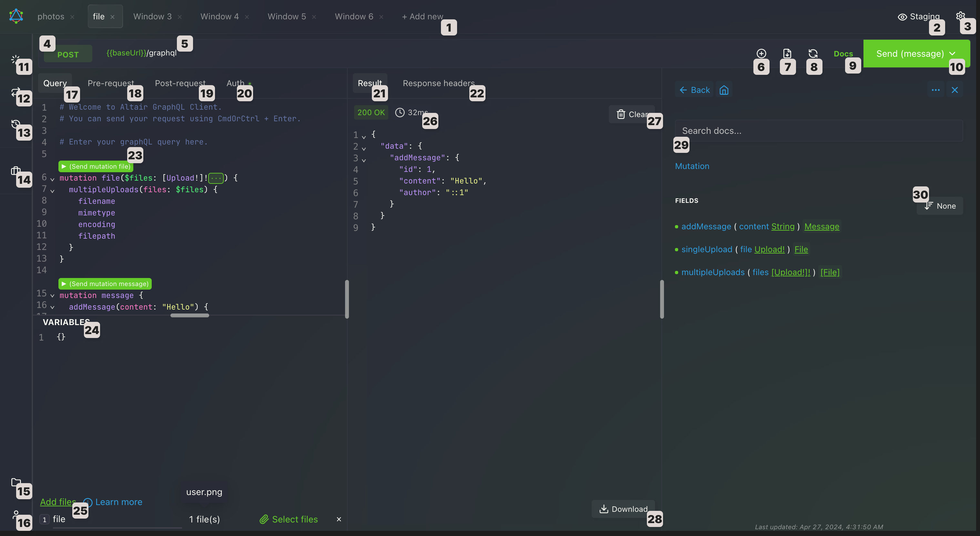Click the three-dots docs options icon
The image size is (980, 536).
pos(935,90)
